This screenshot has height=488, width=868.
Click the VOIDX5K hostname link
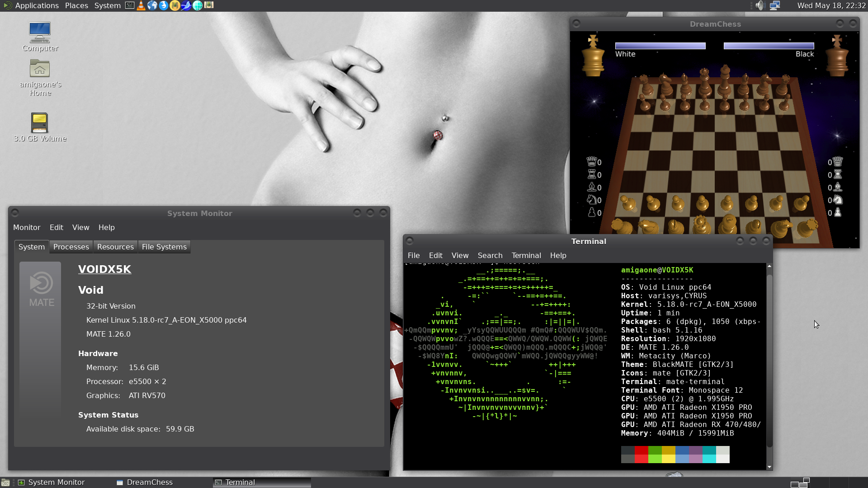[x=104, y=269]
